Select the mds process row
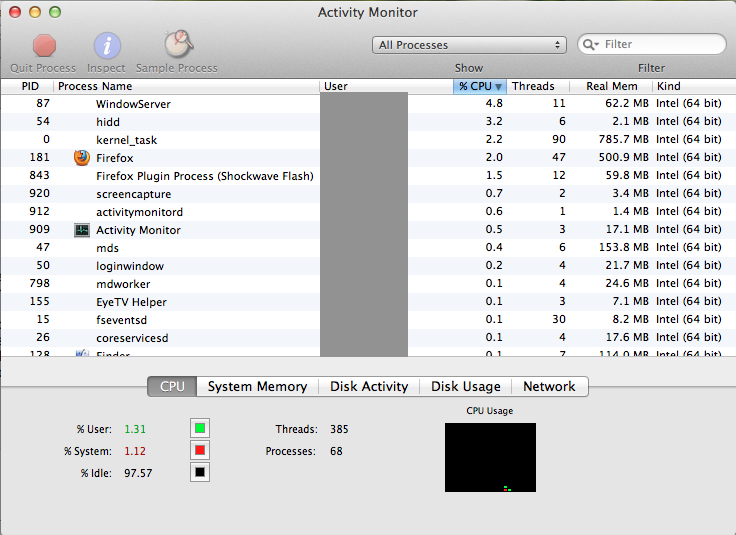This screenshot has height=535, width=736. click(x=368, y=248)
